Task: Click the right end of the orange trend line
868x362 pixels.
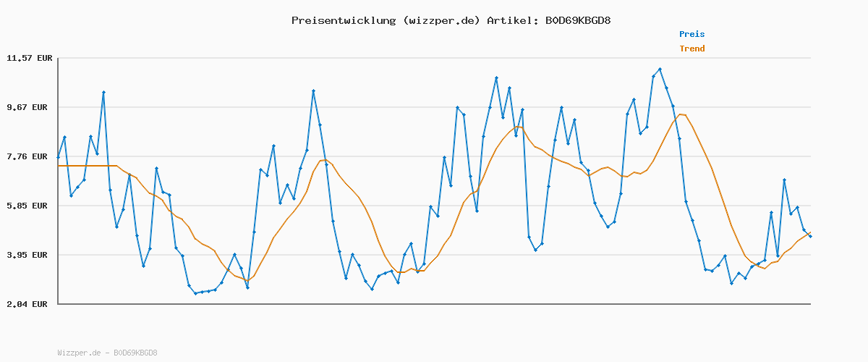Action: click(x=810, y=232)
